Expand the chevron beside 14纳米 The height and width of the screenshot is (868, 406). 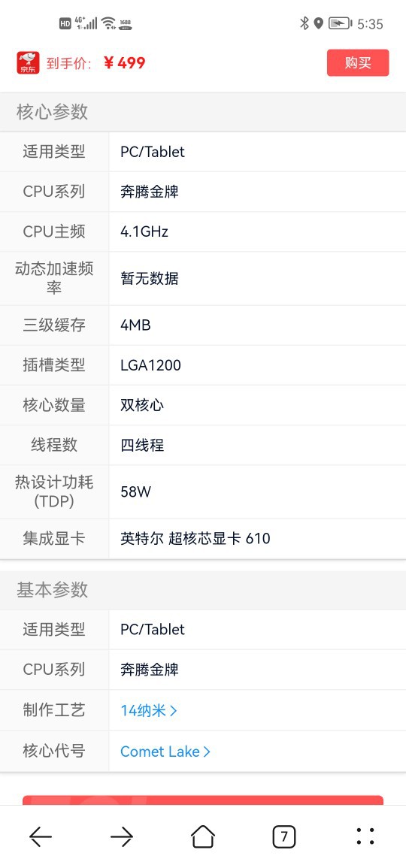pos(173,711)
